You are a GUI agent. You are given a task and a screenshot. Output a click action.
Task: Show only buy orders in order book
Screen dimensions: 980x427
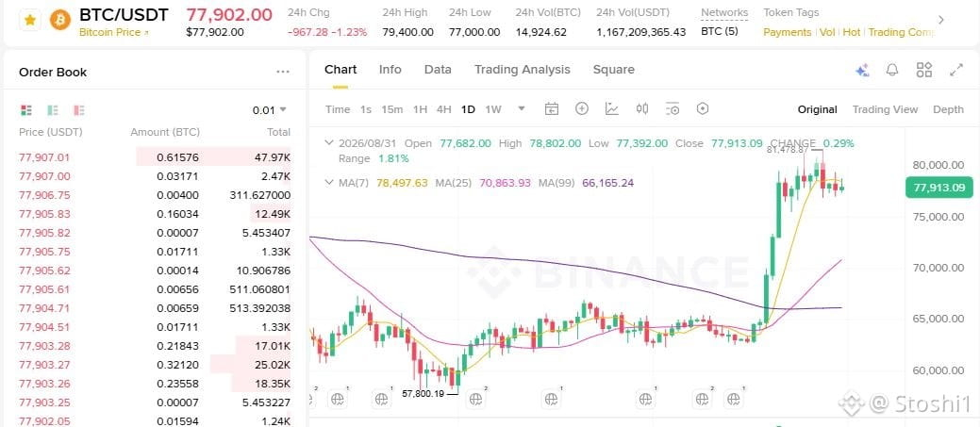[x=53, y=110]
